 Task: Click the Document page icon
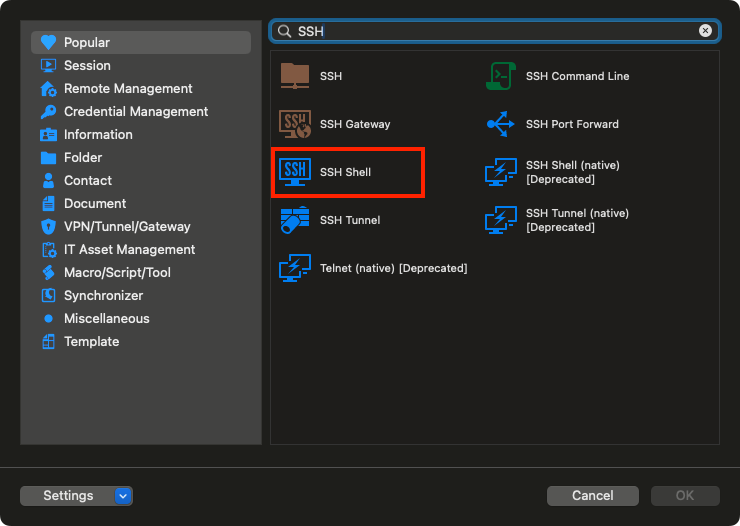48,204
